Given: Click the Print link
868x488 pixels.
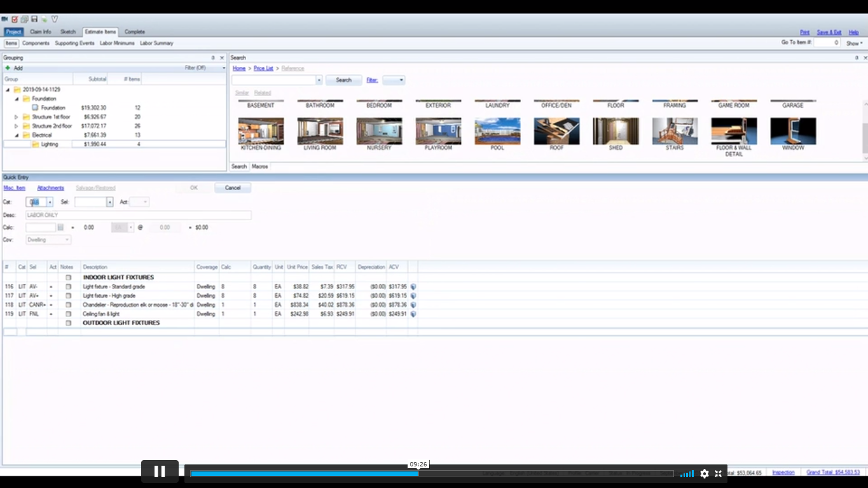Looking at the screenshot, I should pyautogui.click(x=804, y=32).
